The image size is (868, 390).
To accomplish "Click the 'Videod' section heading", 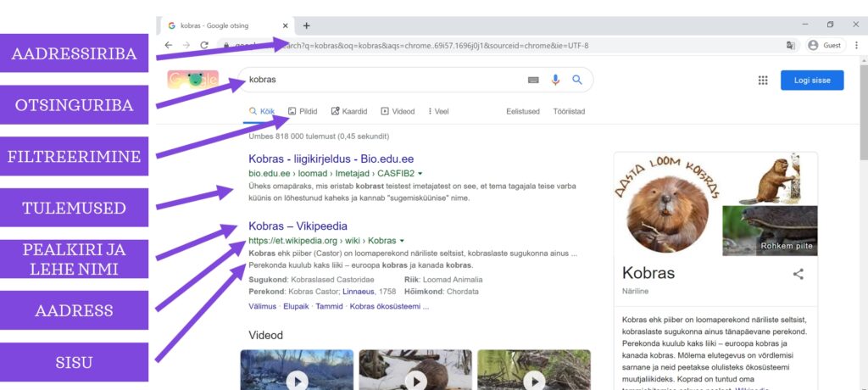I will point(265,335).
